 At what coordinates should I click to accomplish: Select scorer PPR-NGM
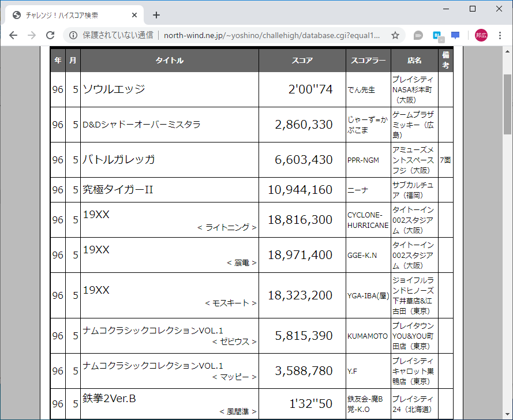click(x=363, y=160)
